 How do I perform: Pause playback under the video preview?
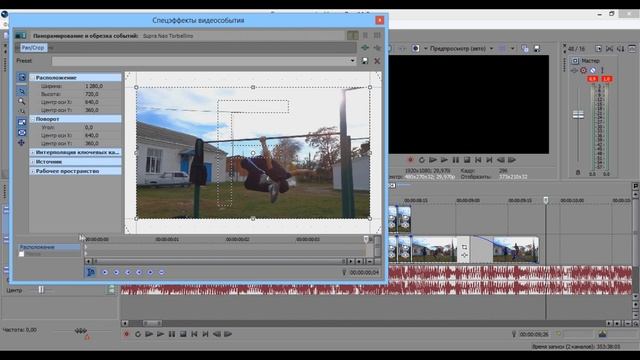pyautogui.click(x=456, y=160)
